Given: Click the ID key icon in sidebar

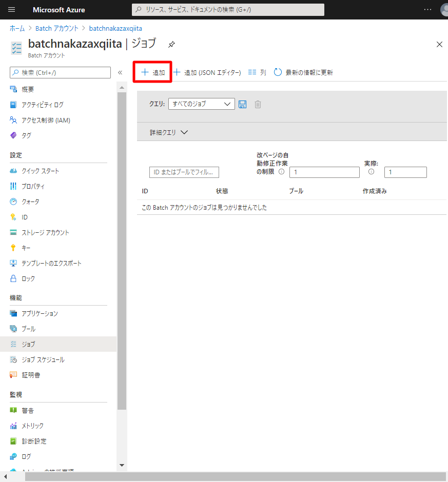Looking at the screenshot, I should tap(13, 217).
